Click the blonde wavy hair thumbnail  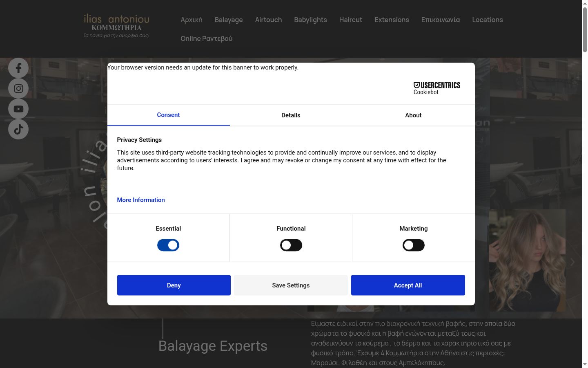[x=527, y=260]
